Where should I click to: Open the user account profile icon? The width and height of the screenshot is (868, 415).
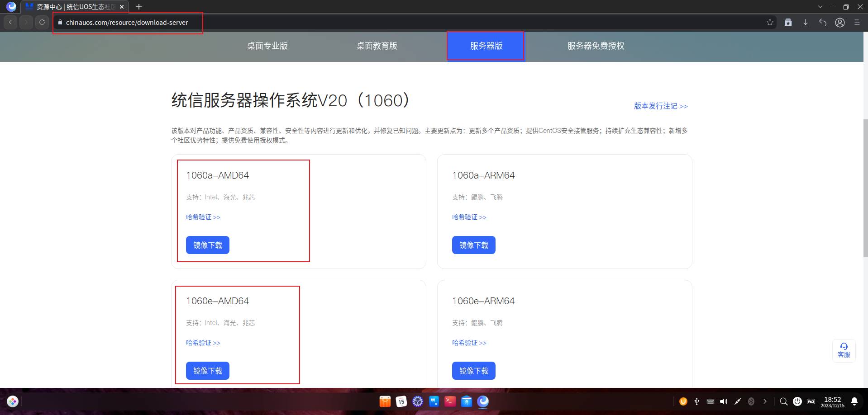840,22
